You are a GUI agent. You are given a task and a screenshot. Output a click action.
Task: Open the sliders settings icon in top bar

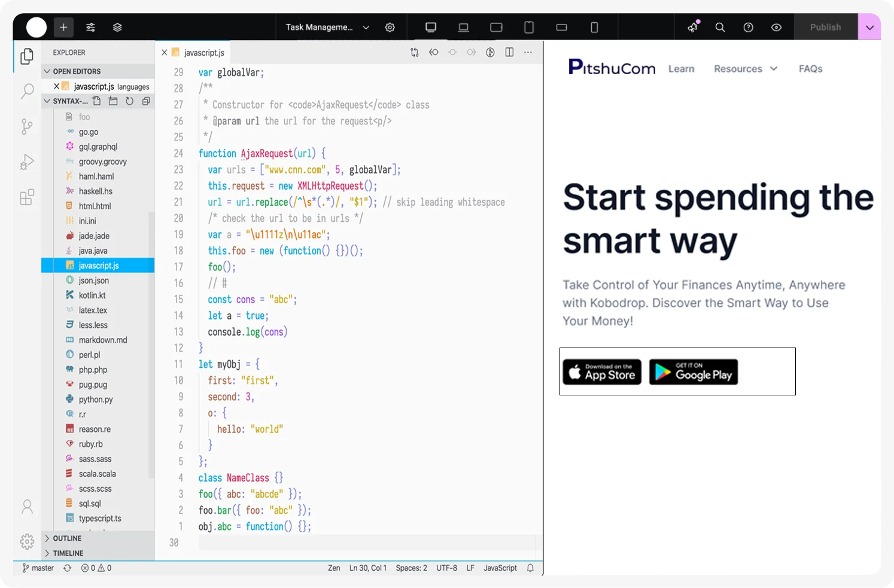pos(90,27)
